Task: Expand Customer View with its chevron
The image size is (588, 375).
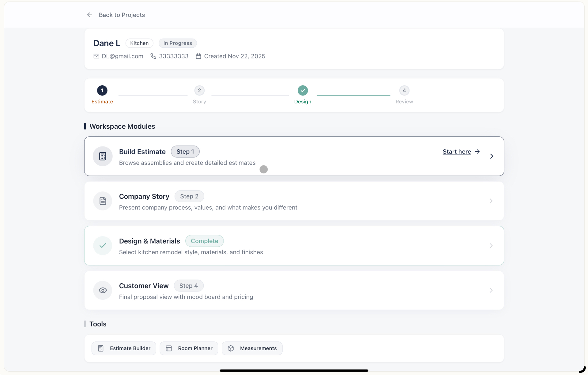Action: point(491,290)
